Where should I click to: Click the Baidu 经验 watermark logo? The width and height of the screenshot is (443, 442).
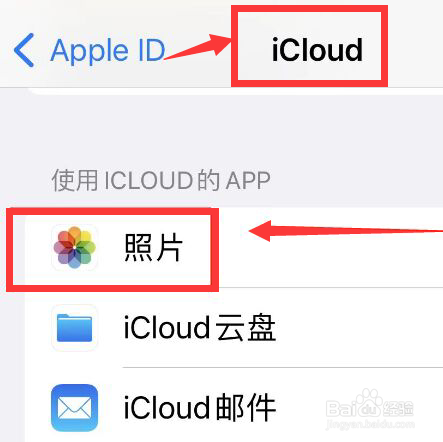[370, 405]
